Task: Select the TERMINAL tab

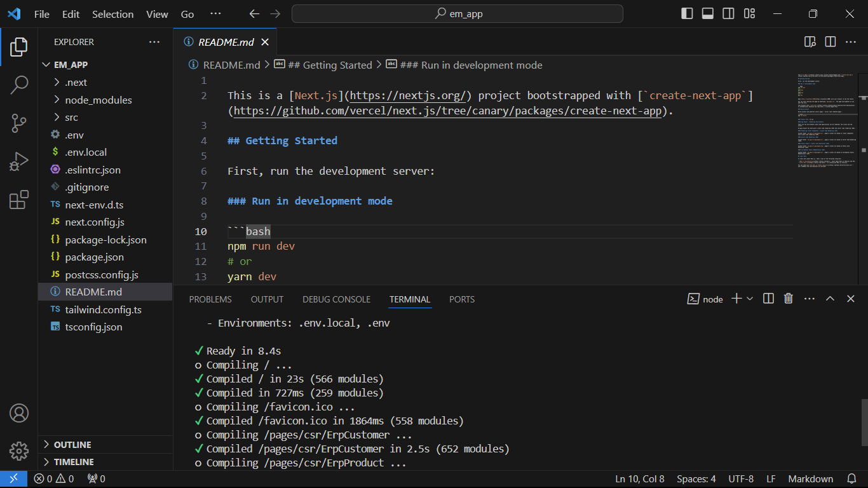Action: point(410,299)
